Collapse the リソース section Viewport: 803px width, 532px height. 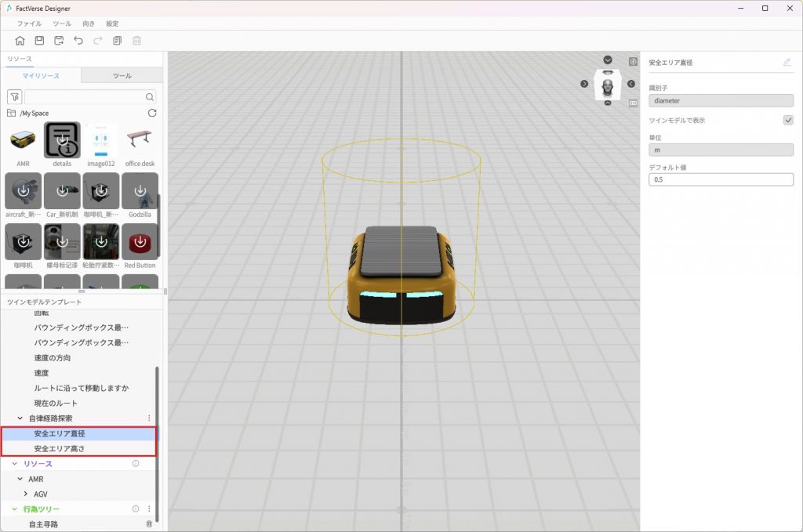[15, 464]
